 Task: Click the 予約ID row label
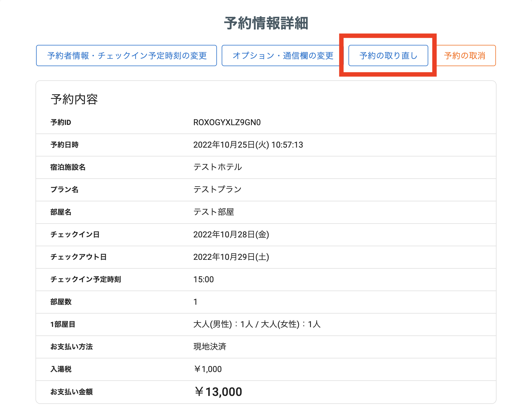click(x=61, y=123)
